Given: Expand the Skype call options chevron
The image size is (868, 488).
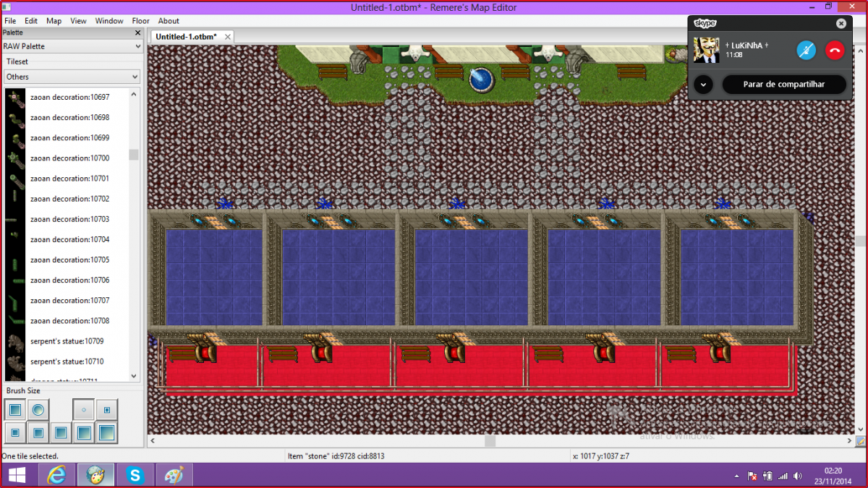Looking at the screenshot, I should 703,85.
